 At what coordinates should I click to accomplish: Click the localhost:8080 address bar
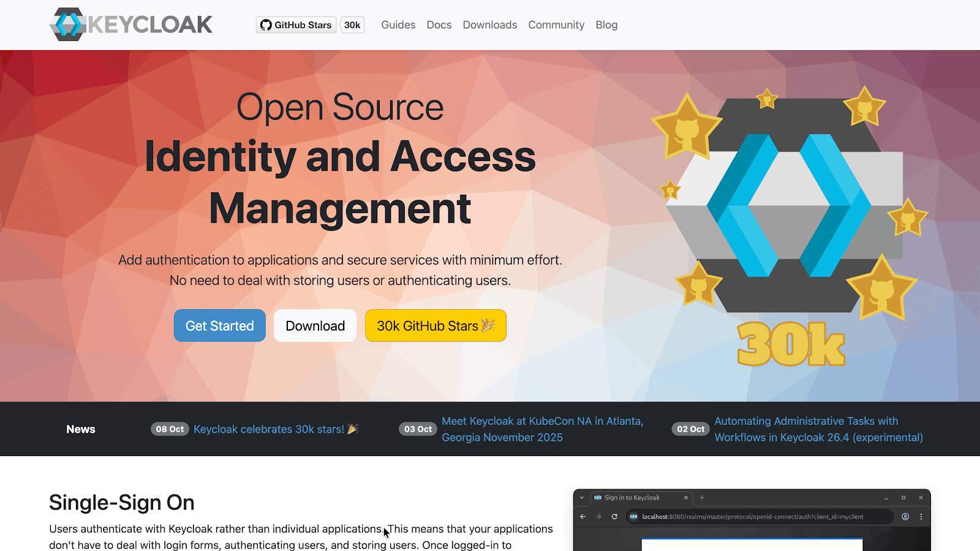[759, 517]
